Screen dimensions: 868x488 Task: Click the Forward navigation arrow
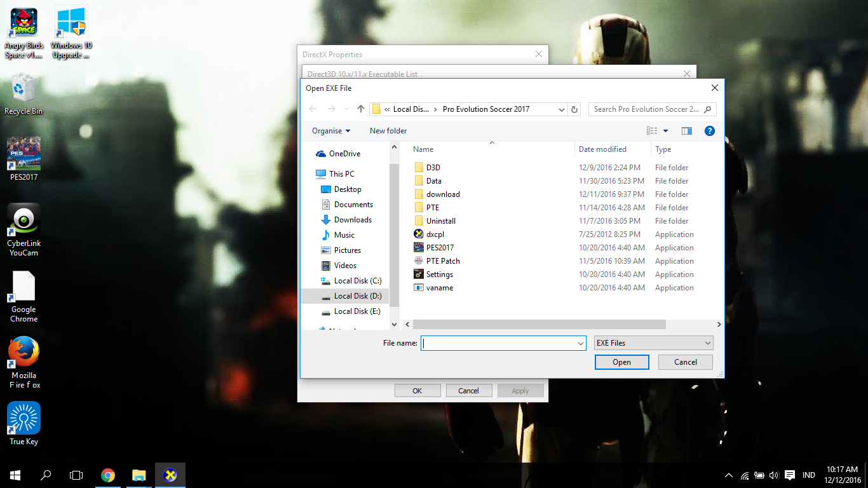click(x=331, y=109)
